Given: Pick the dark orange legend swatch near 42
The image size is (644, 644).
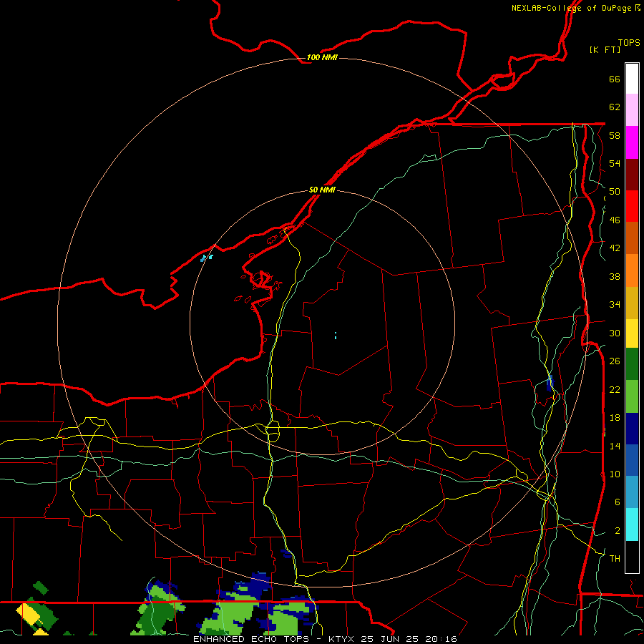Looking at the screenshot, I should [632, 238].
